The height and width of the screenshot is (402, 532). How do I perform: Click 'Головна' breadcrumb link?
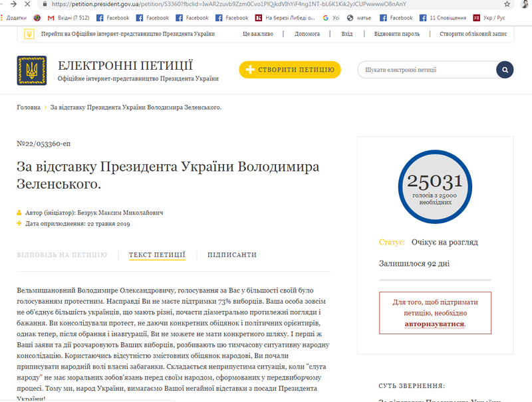click(x=29, y=107)
